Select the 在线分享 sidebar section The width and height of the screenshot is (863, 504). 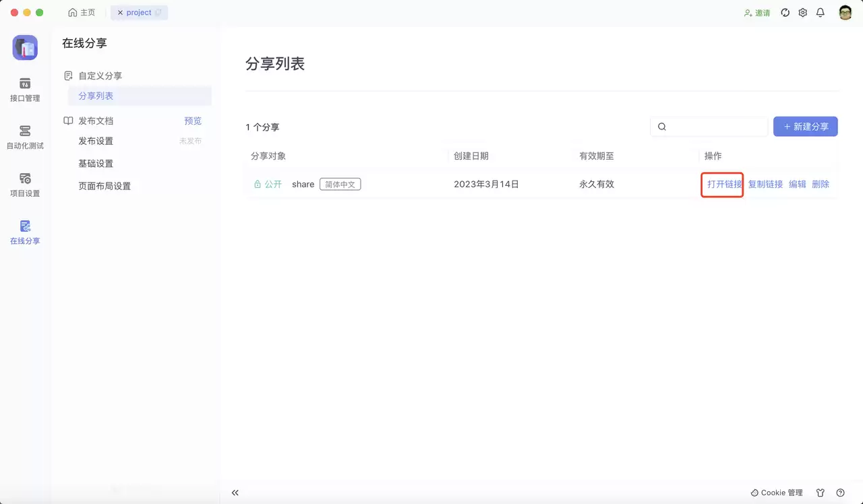(x=25, y=232)
